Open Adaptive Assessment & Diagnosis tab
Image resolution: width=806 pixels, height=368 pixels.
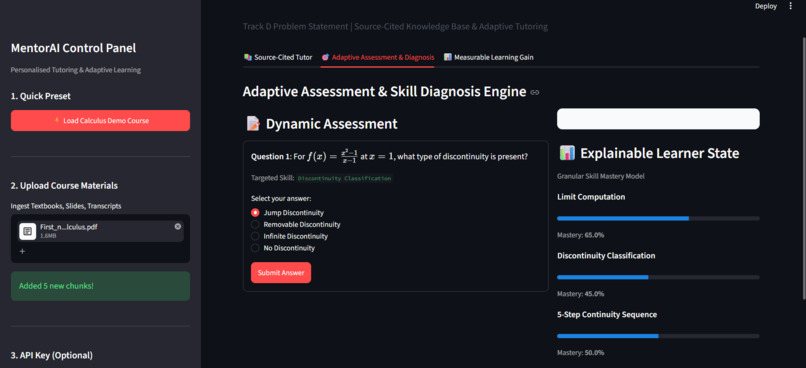(378, 57)
